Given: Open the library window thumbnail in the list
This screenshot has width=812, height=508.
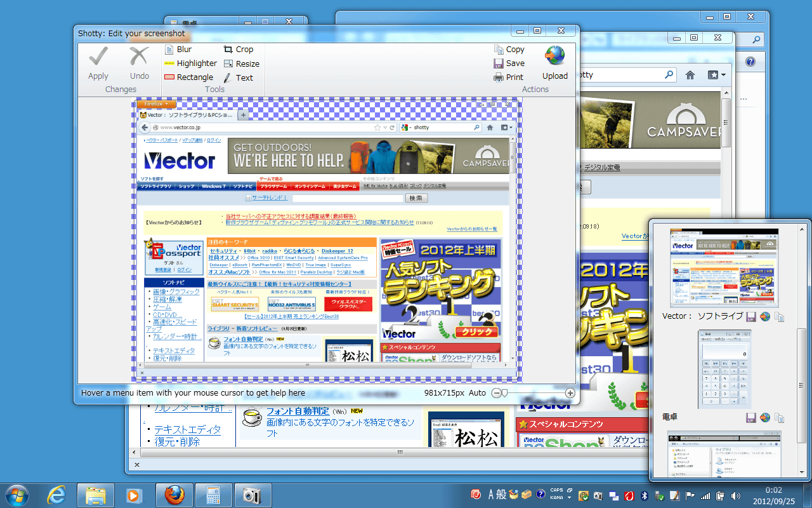Looking at the screenshot, I should [723, 455].
